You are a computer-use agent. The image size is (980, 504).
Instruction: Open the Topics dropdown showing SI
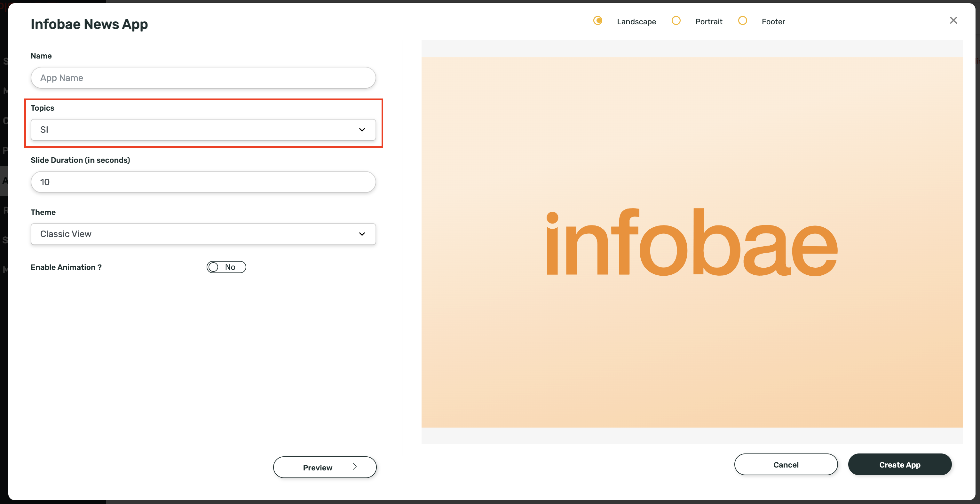coord(203,130)
